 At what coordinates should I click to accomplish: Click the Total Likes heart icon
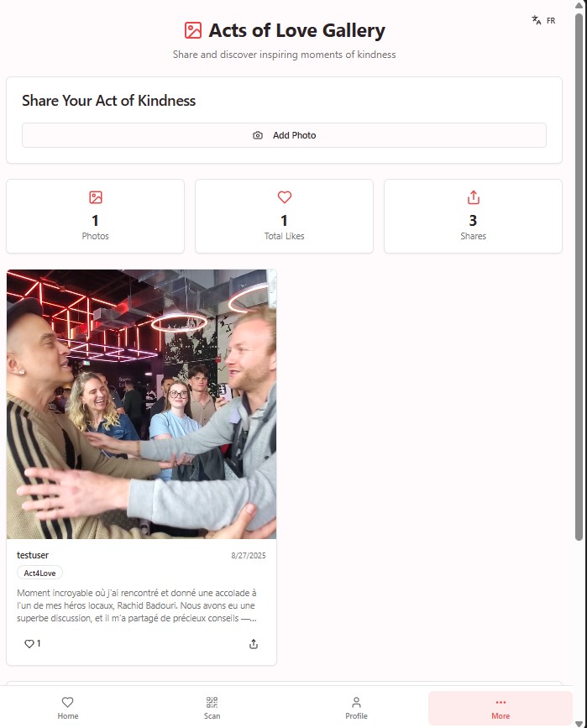(284, 197)
